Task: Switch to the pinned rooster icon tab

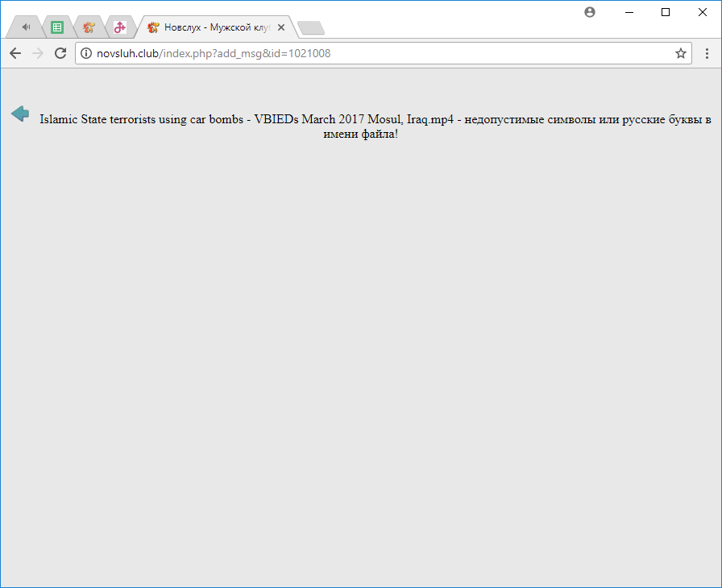Action: pos(89,27)
